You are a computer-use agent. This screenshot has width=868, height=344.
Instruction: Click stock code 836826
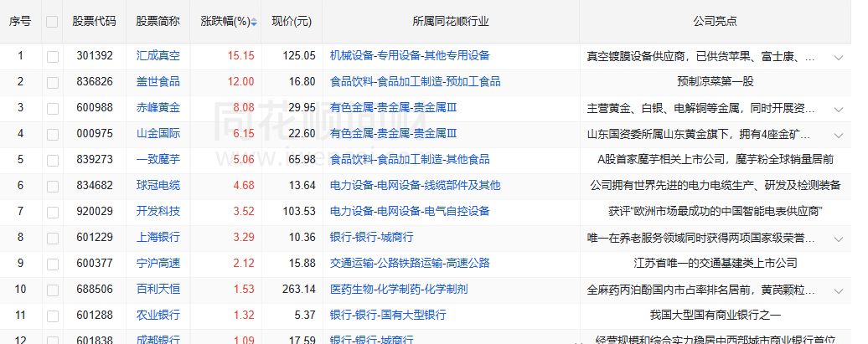tap(95, 82)
